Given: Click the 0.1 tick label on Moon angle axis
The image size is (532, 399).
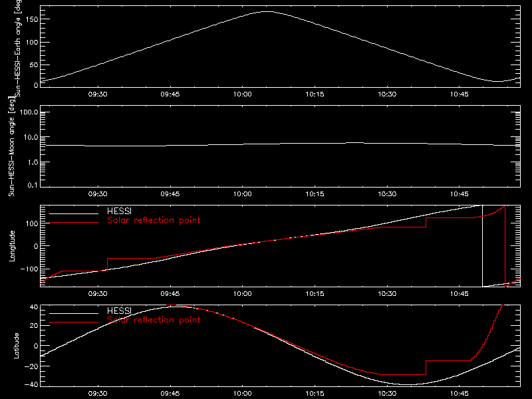Looking at the screenshot, I should 33,185.
